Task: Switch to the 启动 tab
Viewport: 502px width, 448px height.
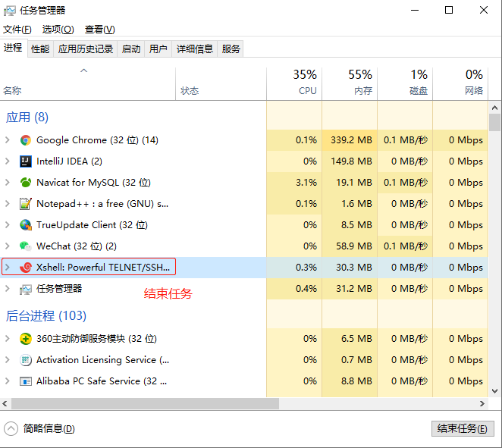Action: point(131,49)
